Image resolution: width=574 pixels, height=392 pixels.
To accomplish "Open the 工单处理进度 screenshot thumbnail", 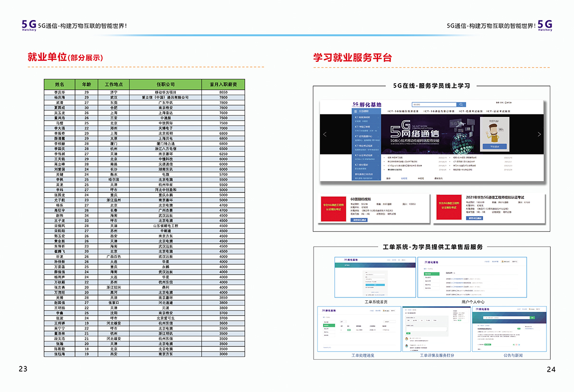I will pyautogui.click(x=359, y=329).
